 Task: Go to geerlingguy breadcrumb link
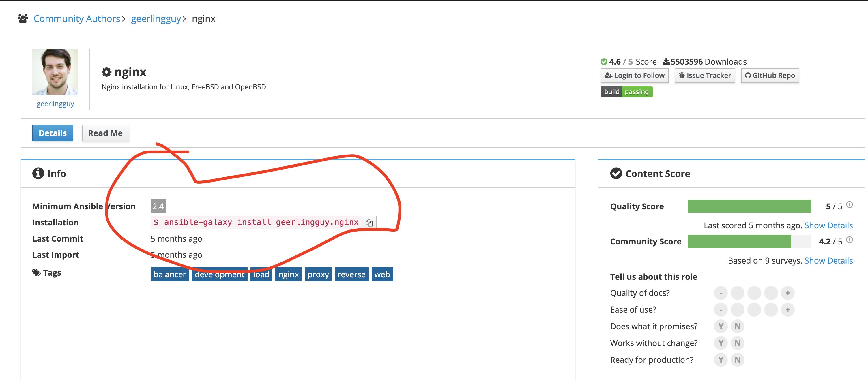pos(156,18)
